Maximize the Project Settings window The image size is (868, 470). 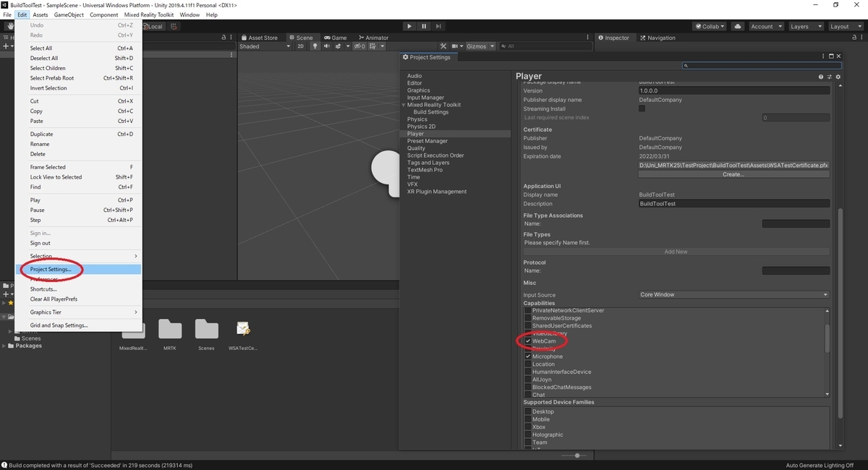(x=831, y=56)
